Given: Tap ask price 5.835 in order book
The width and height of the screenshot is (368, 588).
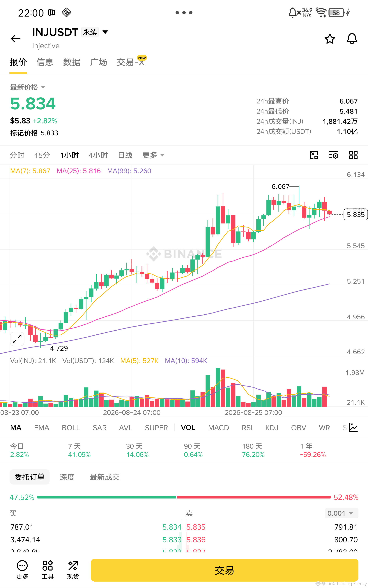Looking at the screenshot, I should [196, 527].
